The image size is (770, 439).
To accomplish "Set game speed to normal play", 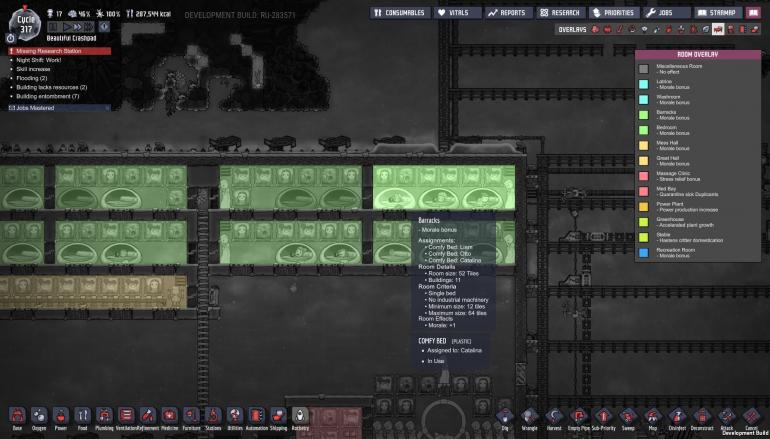I will pyautogui.click(x=67, y=27).
